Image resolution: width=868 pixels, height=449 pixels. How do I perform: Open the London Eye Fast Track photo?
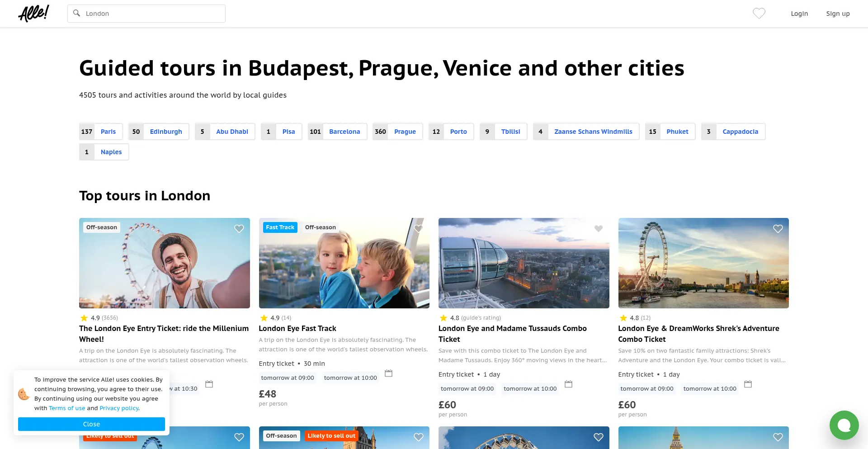(344, 263)
